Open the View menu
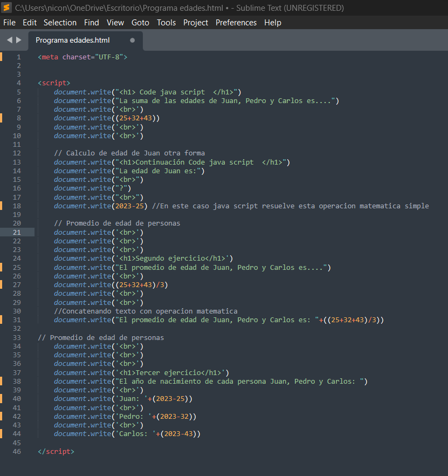The image size is (448, 476). click(x=115, y=23)
